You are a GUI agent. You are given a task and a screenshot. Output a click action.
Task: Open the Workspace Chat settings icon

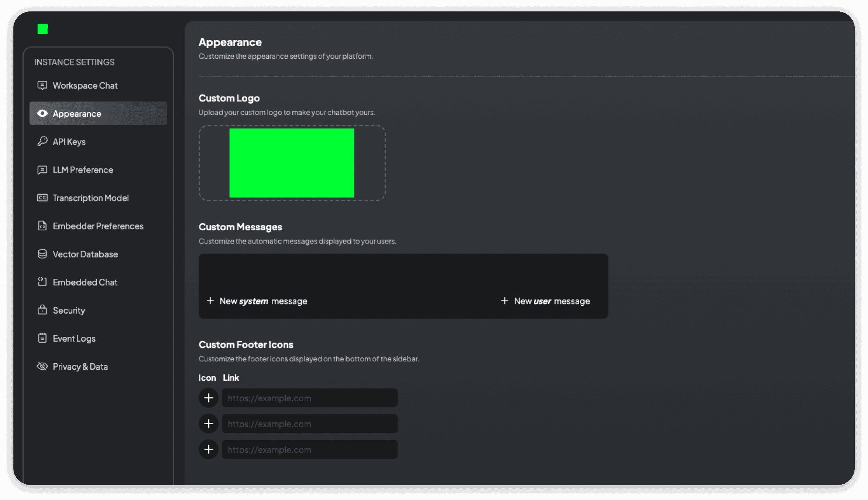[x=42, y=85]
